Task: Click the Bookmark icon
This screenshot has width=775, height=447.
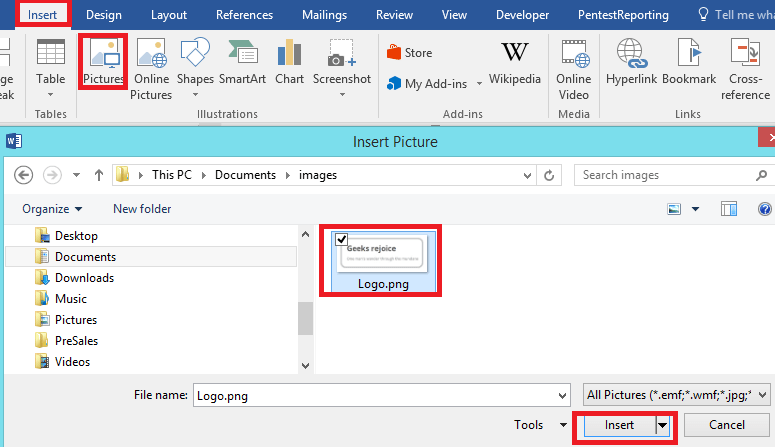Action: click(x=688, y=62)
